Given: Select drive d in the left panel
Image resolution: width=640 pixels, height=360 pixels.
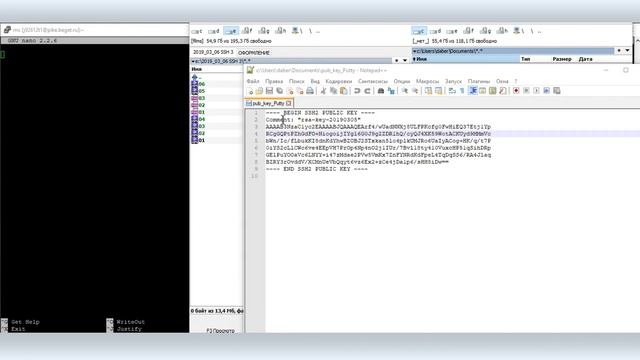Looking at the screenshot, I should click(213, 31).
